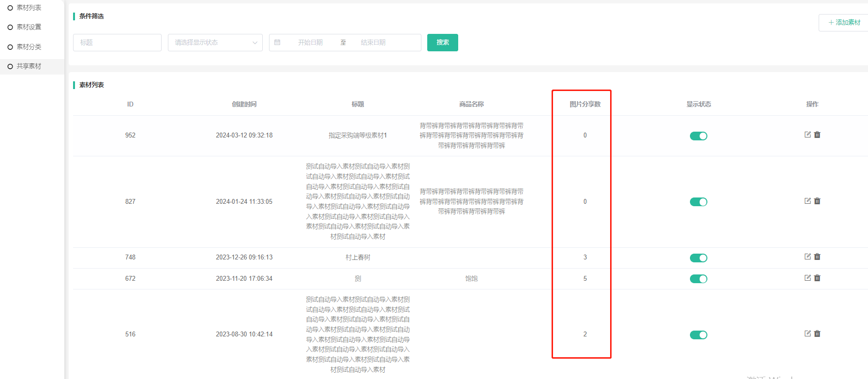The height and width of the screenshot is (379, 868).
Task: Click delete trash icon for ID 952
Action: pos(817,135)
